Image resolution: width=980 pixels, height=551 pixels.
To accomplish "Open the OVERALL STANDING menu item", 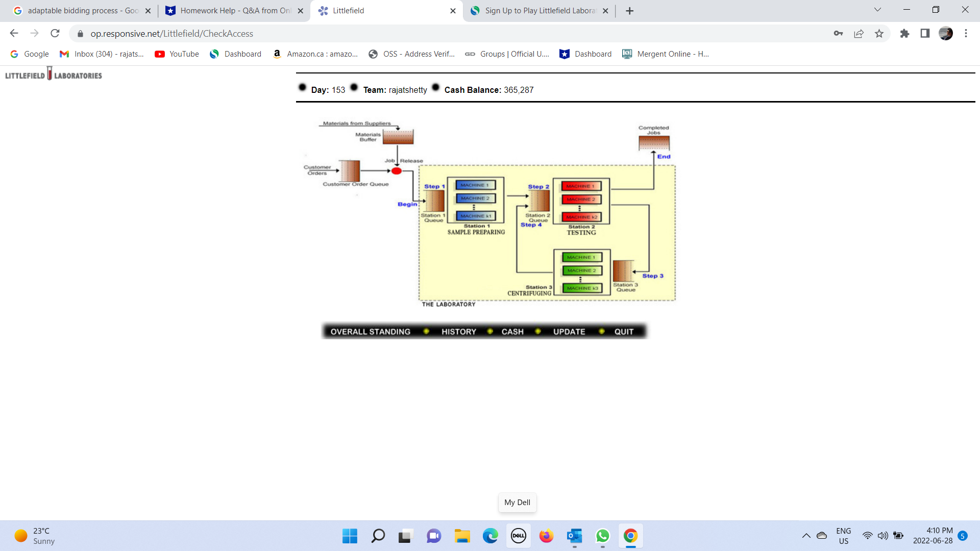I will (370, 332).
